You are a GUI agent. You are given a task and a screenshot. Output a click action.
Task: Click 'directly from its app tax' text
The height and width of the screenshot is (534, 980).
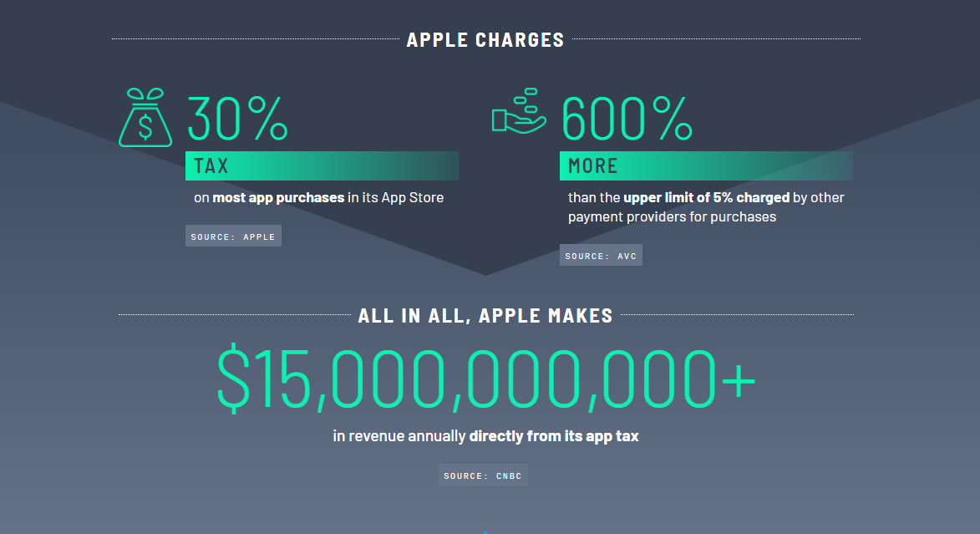[x=554, y=436]
